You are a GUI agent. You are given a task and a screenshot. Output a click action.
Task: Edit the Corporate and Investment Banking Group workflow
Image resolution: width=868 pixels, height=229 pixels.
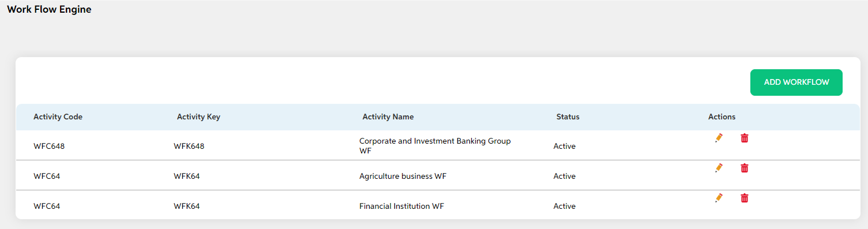click(719, 138)
